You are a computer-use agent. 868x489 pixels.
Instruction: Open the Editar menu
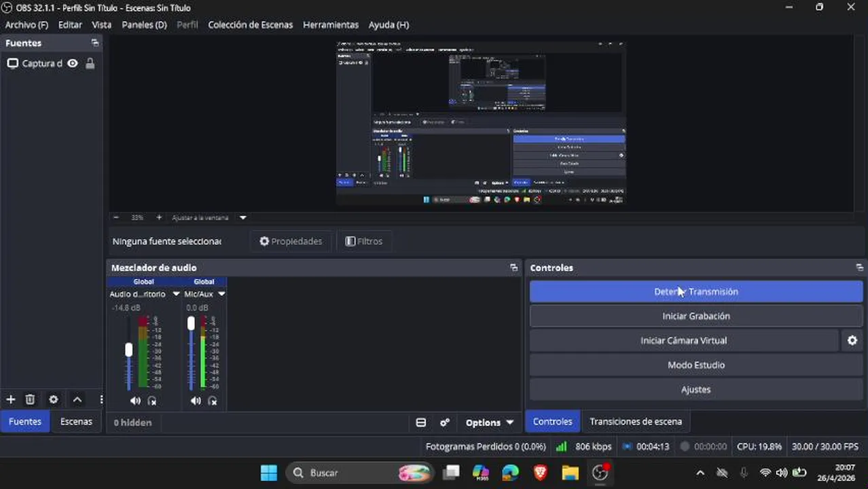click(70, 24)
